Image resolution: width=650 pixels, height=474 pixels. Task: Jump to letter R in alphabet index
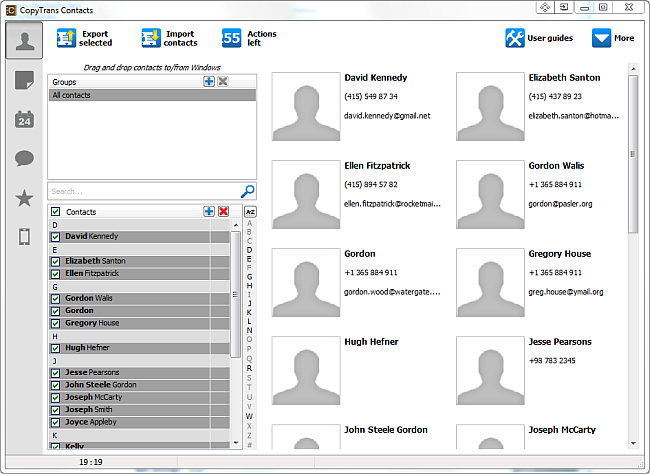(x=249, y=368)
